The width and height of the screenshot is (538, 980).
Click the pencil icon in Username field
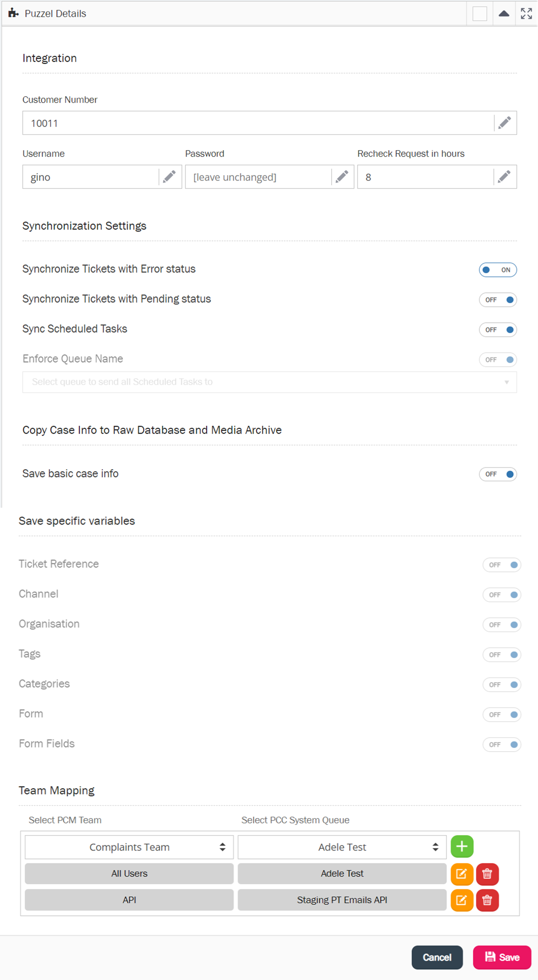[x=170, y=177]
